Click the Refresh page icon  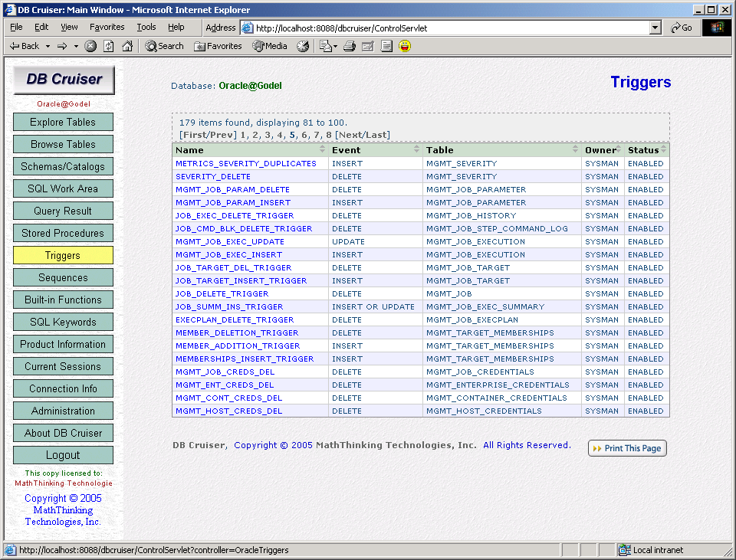pos(109,46)
